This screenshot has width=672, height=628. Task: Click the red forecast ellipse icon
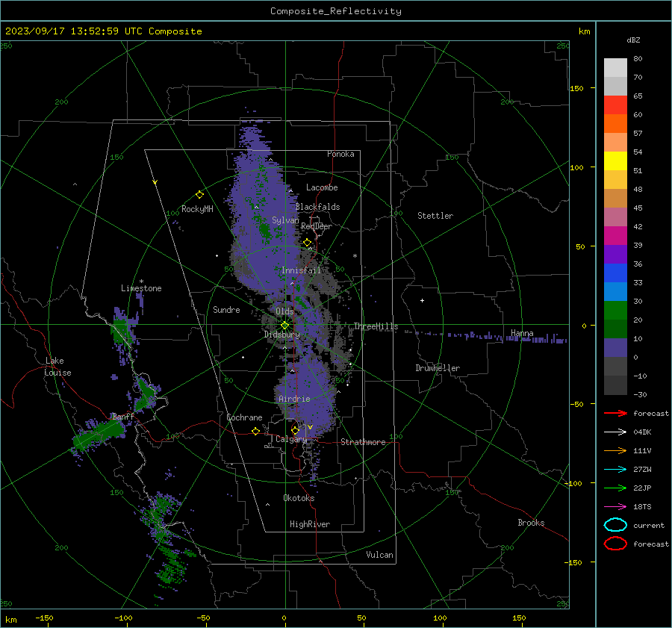[615, 544]
